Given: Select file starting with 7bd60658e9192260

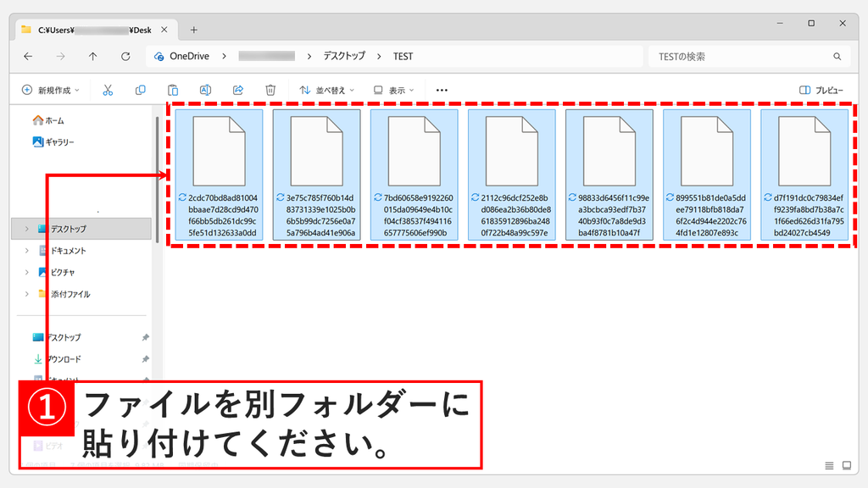Looking at the screenshot, I should [x=414, y=175].
